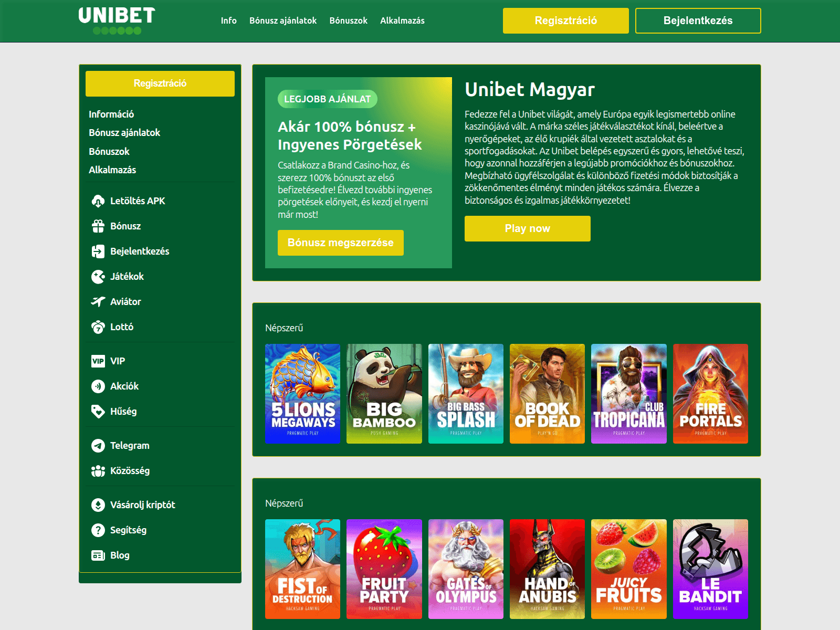This screenshot has width=840, height=630.
Task: Click the Unibet Magyar heading
Action: point(530,89)
